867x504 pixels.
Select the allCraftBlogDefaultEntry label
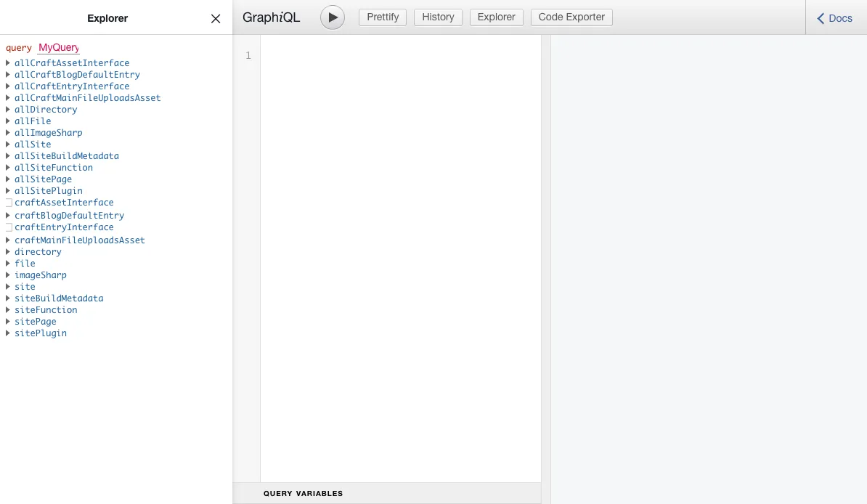tap(78, 75)
